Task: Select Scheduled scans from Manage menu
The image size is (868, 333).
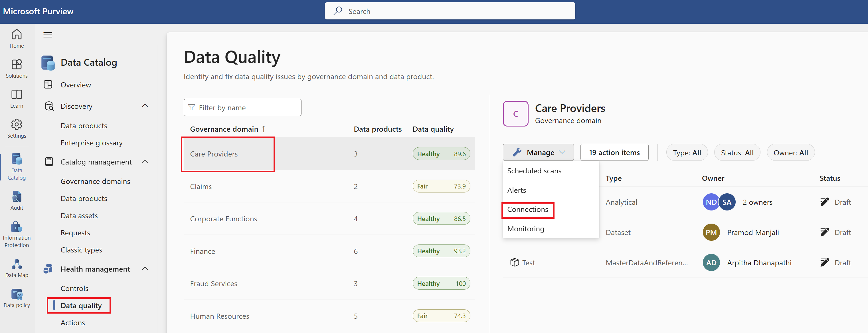Action: pyautogui.click(x=534, y=171)
